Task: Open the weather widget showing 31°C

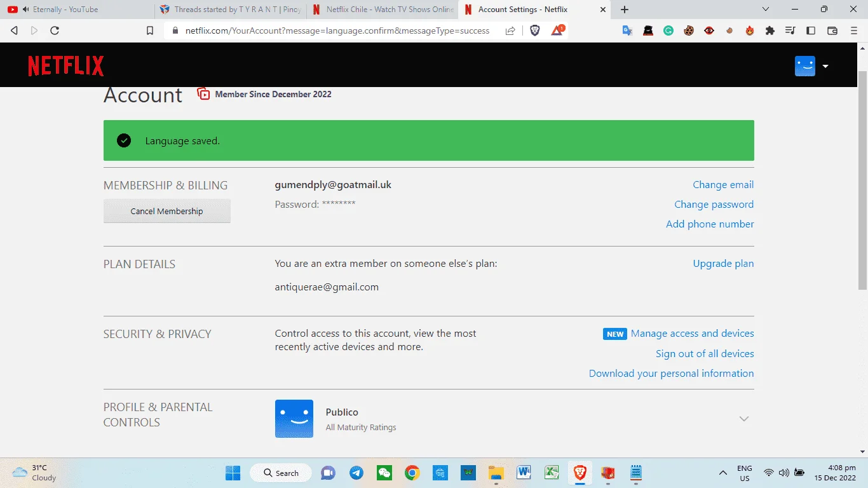Action: coord(35,473)
